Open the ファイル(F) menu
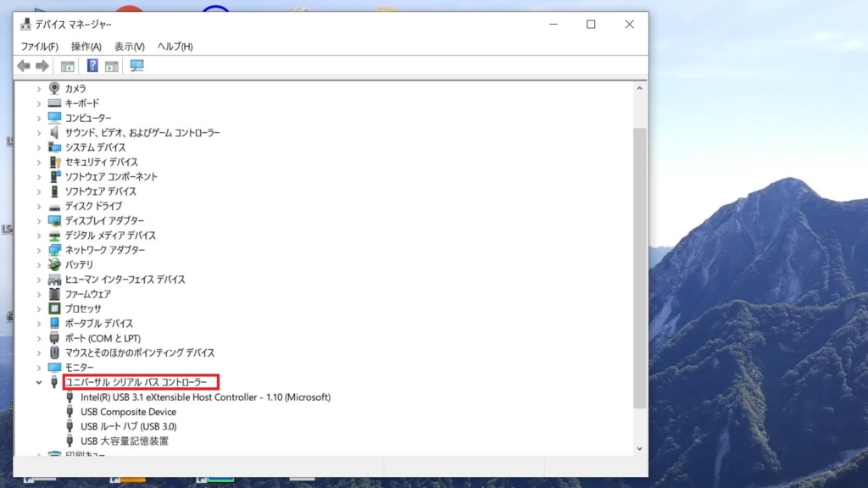Image resolution: width=868 pixels, height=488 pixels. click(x=40, y=47)
